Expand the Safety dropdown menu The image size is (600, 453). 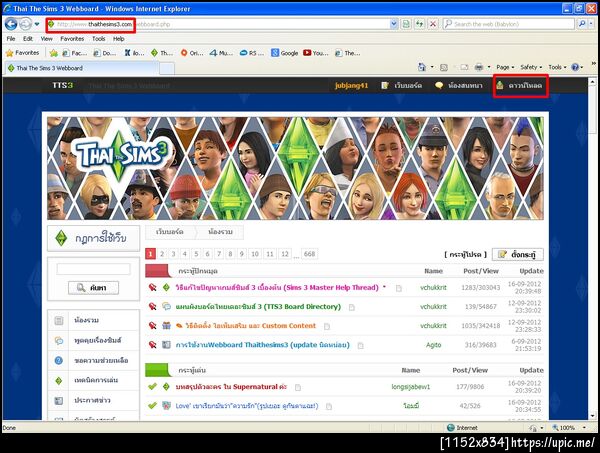pyautogui.click(x=531, y=67)
